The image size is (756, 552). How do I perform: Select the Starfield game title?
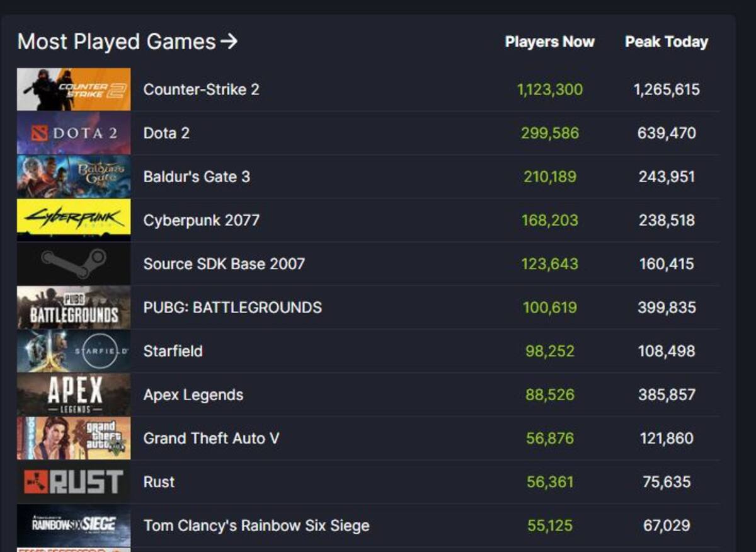tap(173, 351)
